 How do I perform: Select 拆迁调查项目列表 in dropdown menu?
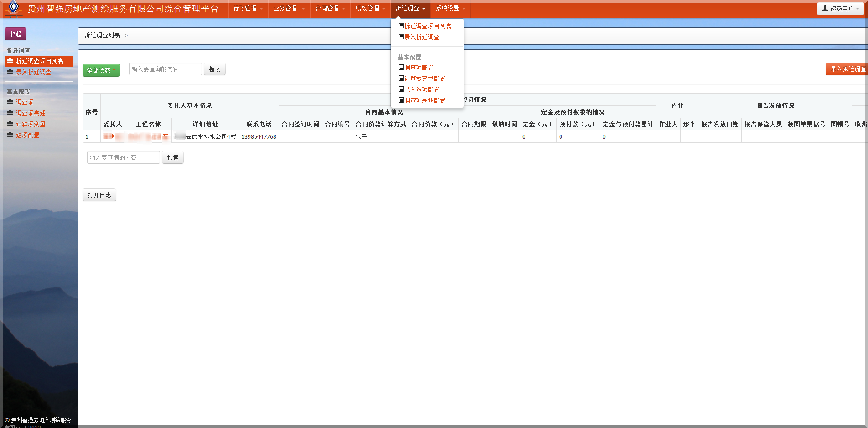pos(428,26)
